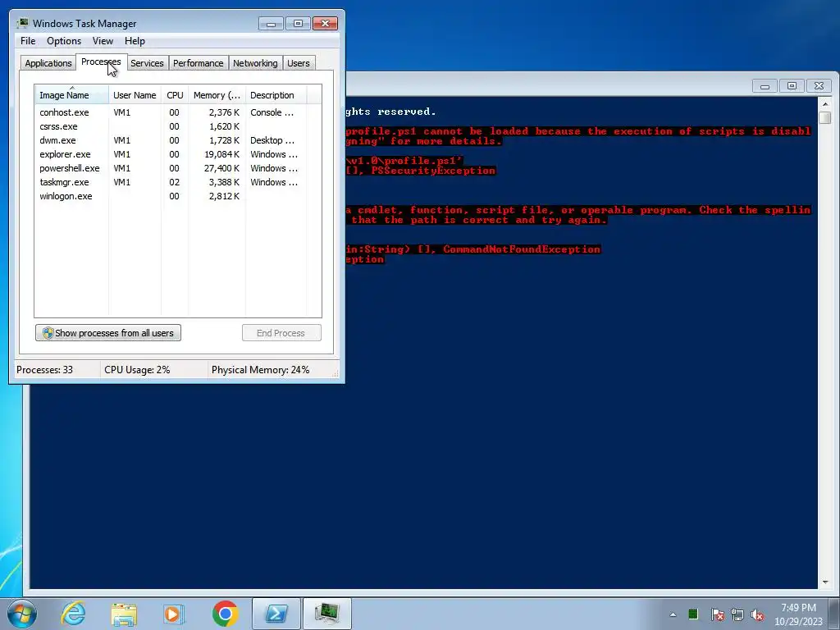Open the View menu in Task Manager
The height and width of the screenshot is (630, 840).
click(103, 41)
